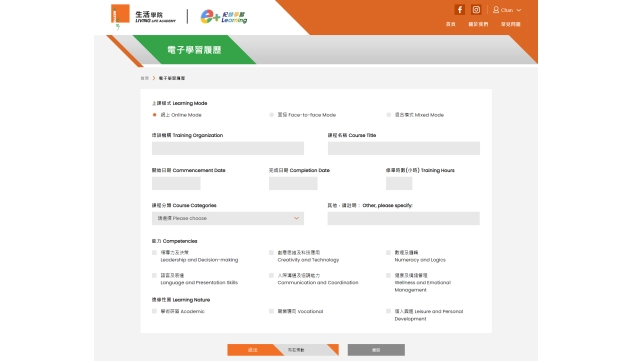Open the Facebook page icon

point(459,10)
